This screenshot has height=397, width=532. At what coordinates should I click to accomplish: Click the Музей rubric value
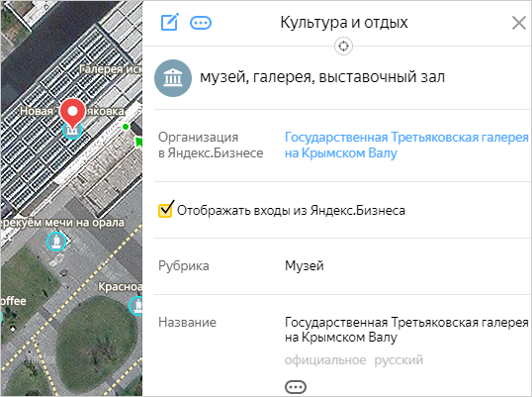click(x=304, y=265)
